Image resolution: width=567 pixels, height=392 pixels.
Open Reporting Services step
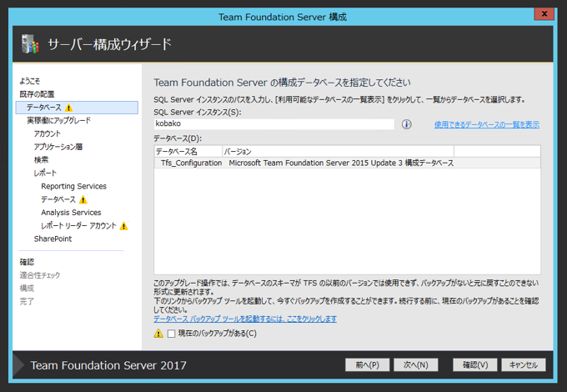coord(73,186)
